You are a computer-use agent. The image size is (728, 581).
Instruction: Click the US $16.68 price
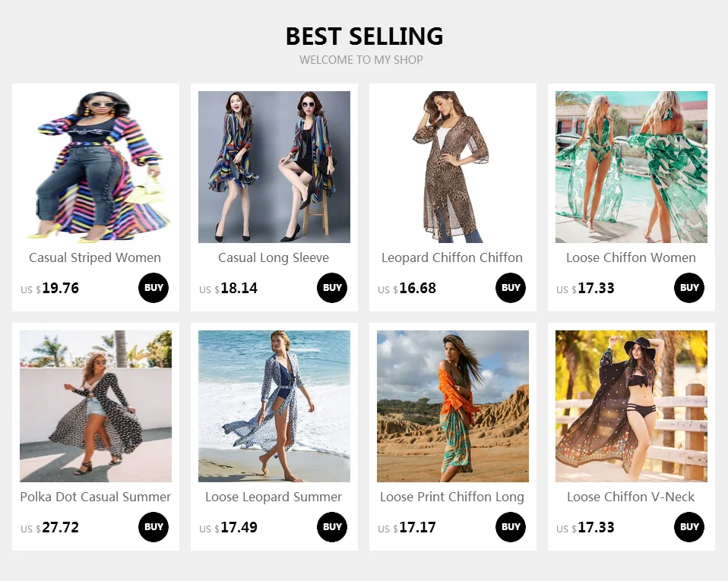point(407,288)
